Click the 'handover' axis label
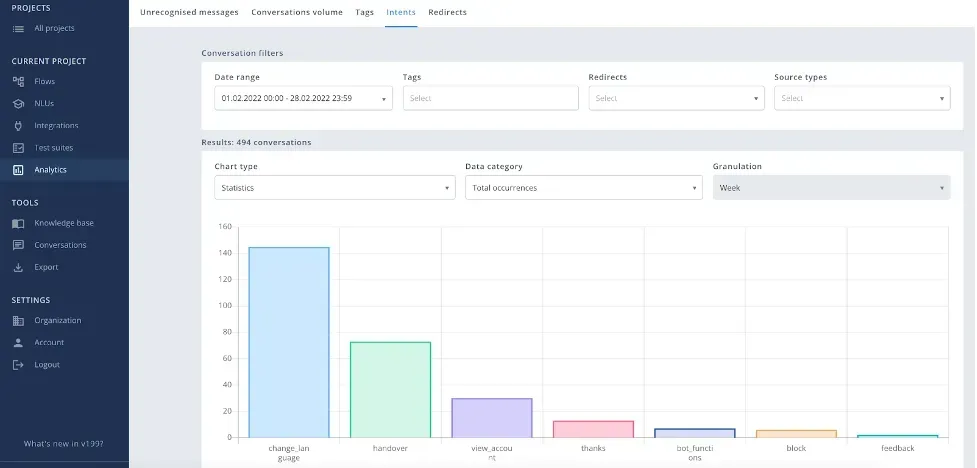 click(390, 449)
